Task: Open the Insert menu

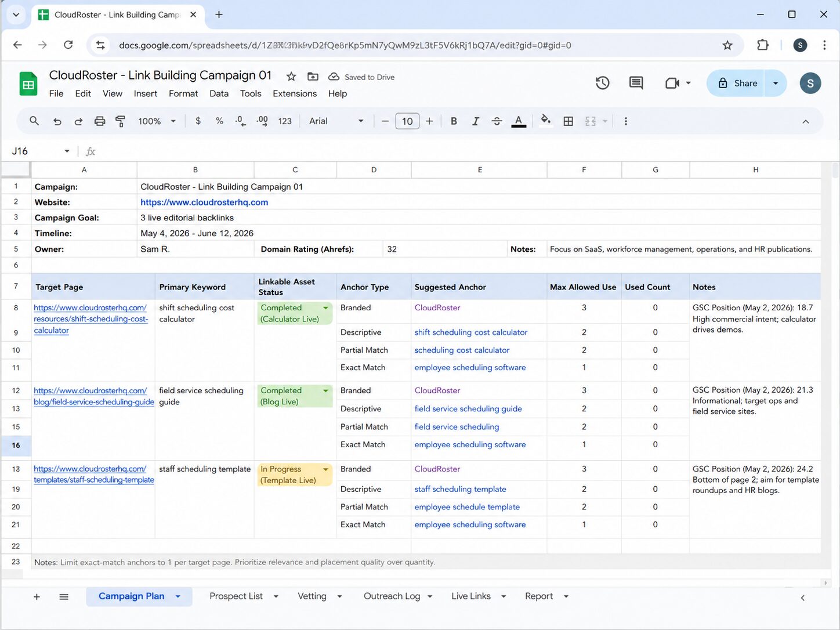Action: coord(146,93)
